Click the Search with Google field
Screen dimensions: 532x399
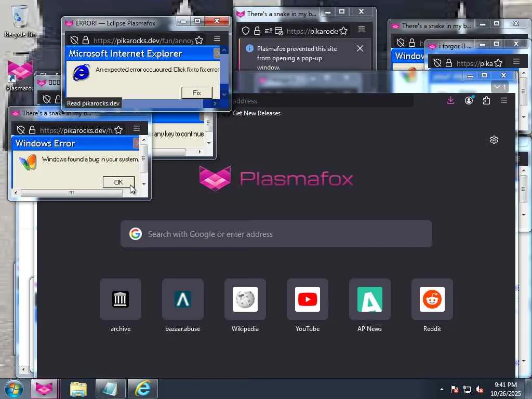[276, 234]
